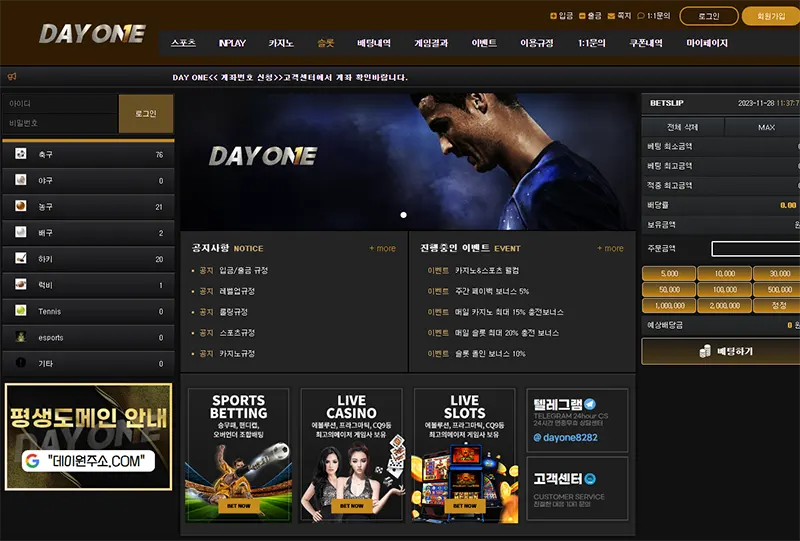Select the Tennis ball icon
Image resolution: width=800 pixels, height=541 pixels.
coord(20,310)
